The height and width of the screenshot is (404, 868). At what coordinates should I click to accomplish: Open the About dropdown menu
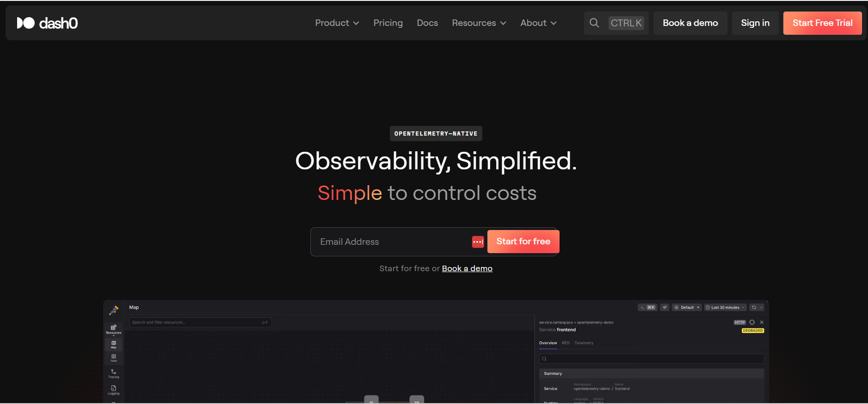click(538, 23)
